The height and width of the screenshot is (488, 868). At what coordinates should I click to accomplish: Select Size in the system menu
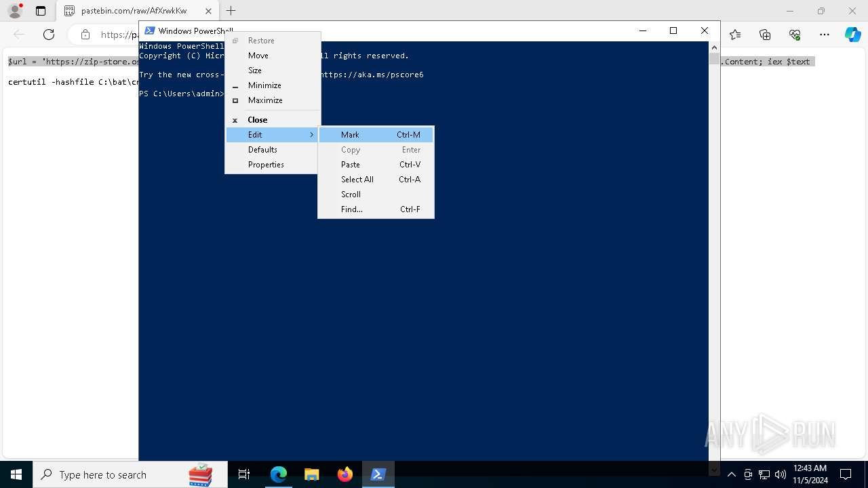point(272,70)
